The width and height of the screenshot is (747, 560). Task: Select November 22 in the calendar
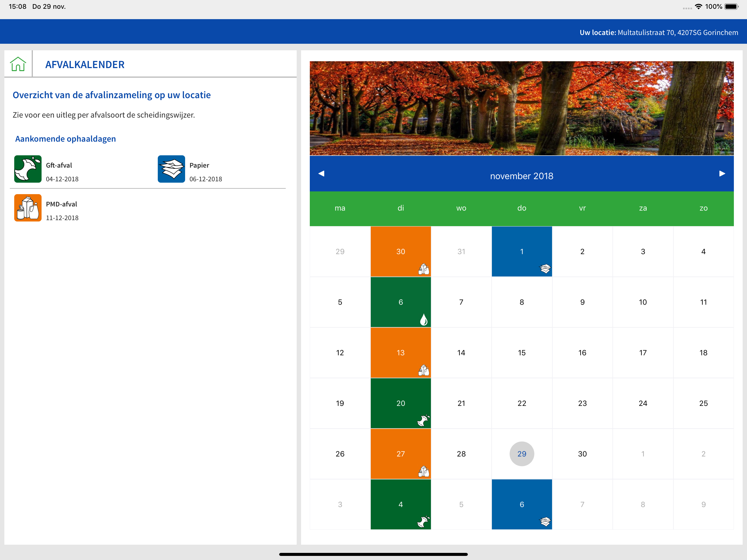coord(522,403)
